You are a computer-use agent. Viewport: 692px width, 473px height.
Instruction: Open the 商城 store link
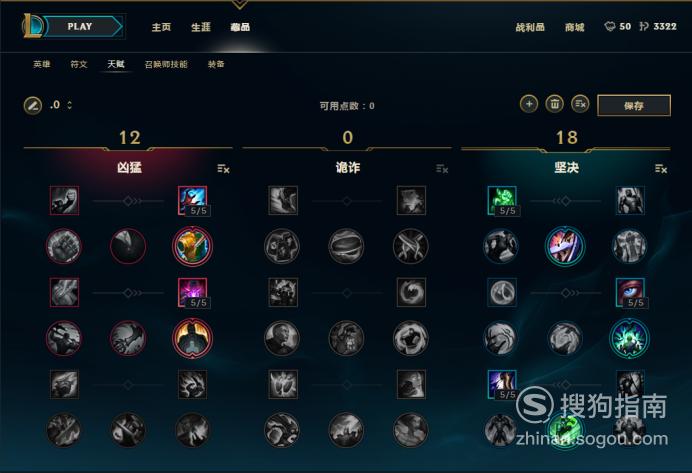pyautogui.click(x=575, y=27)
